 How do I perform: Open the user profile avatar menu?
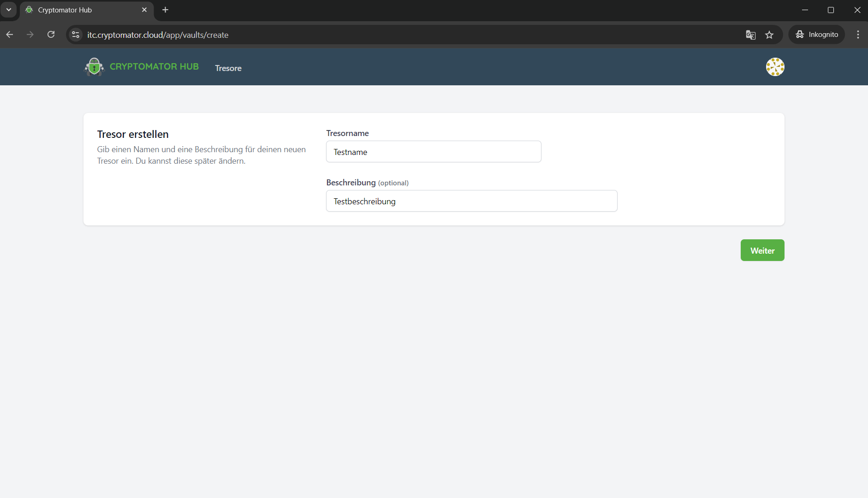pyautogui.click(x=775, y=67)
